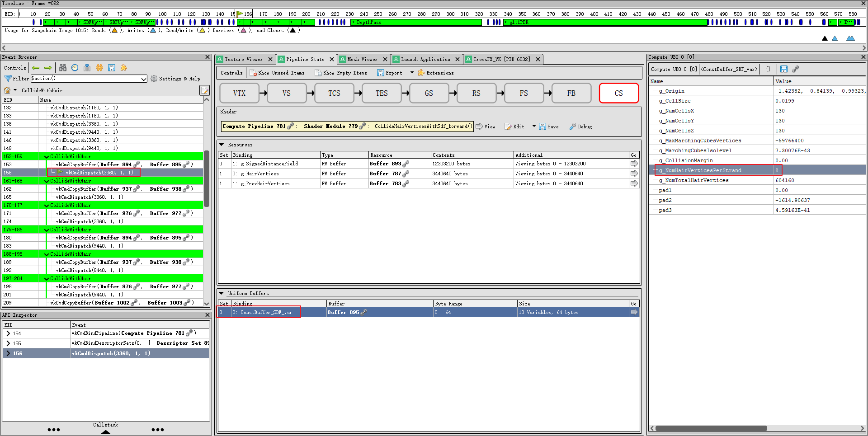This screenshot has height=436, width=868.
Task: Click link icon next to Buffer 787
Action: pos(406,173)
